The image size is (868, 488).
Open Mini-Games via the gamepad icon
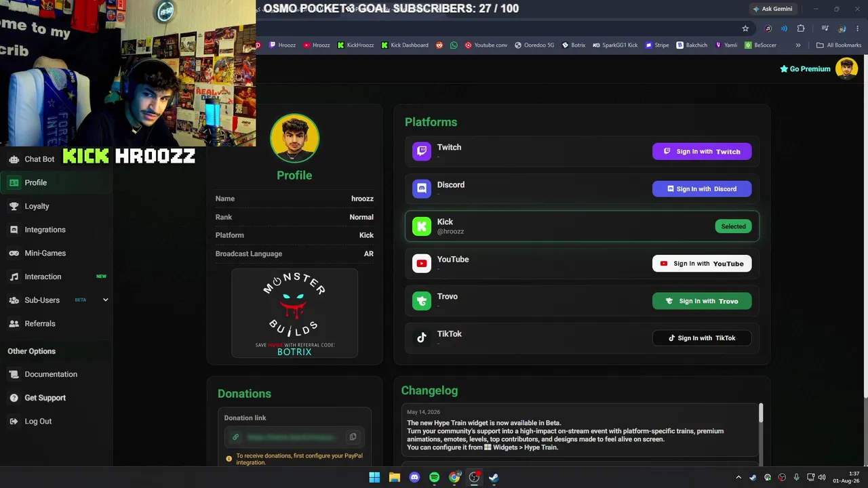pos(14,253)
